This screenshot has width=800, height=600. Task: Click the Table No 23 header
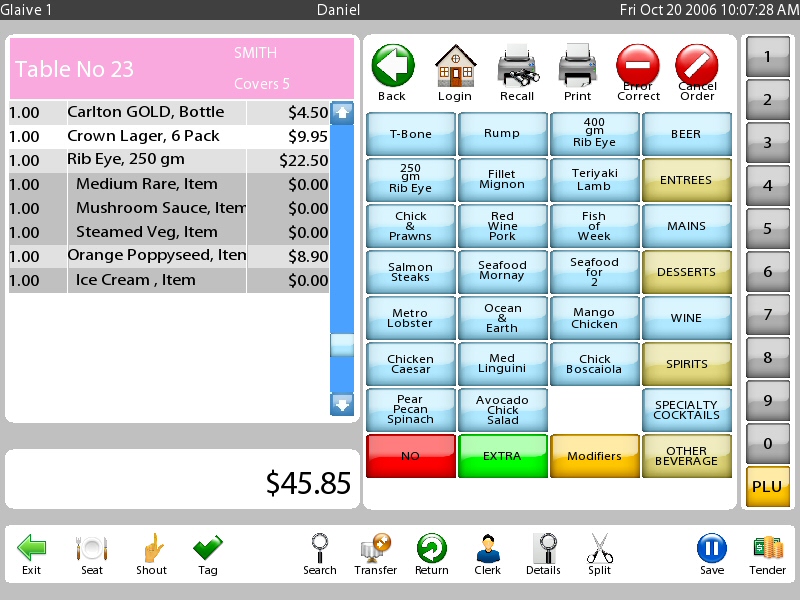[182, 68]
